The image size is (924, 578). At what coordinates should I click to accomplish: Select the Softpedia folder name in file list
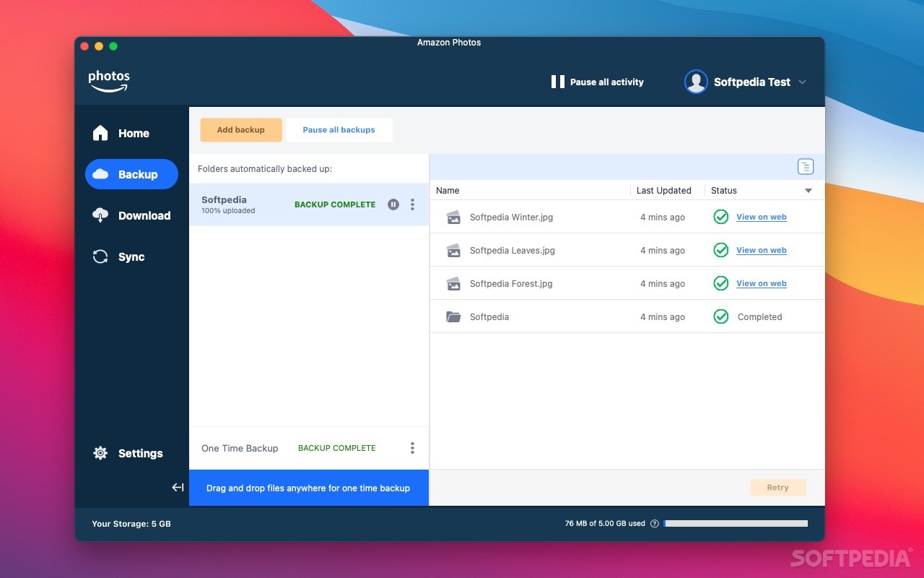[x=489, y=317]
